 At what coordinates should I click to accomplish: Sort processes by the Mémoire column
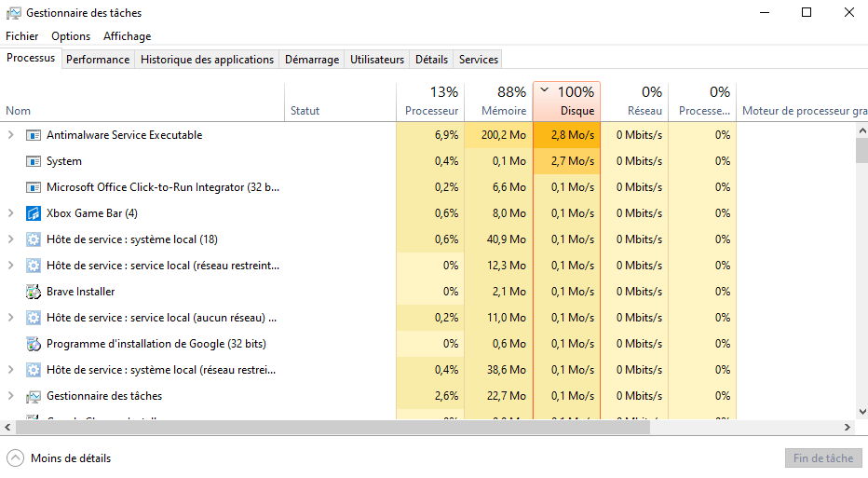point(498,102)
